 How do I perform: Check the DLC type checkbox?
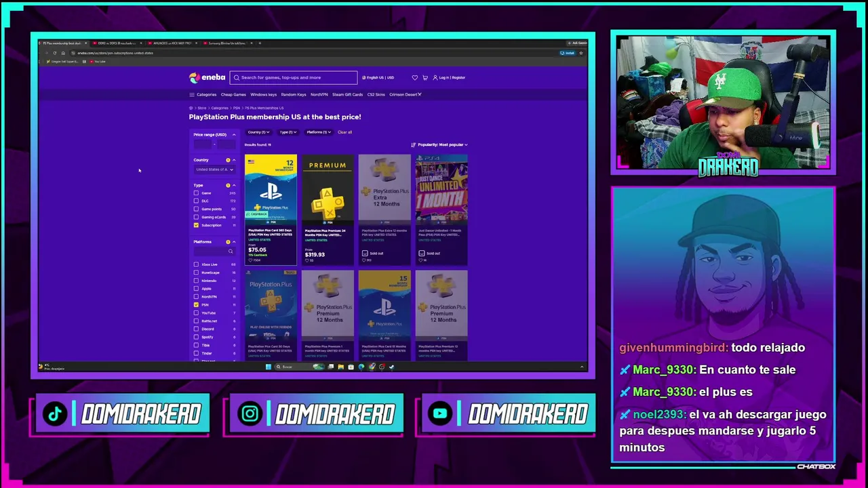point(197,201)
